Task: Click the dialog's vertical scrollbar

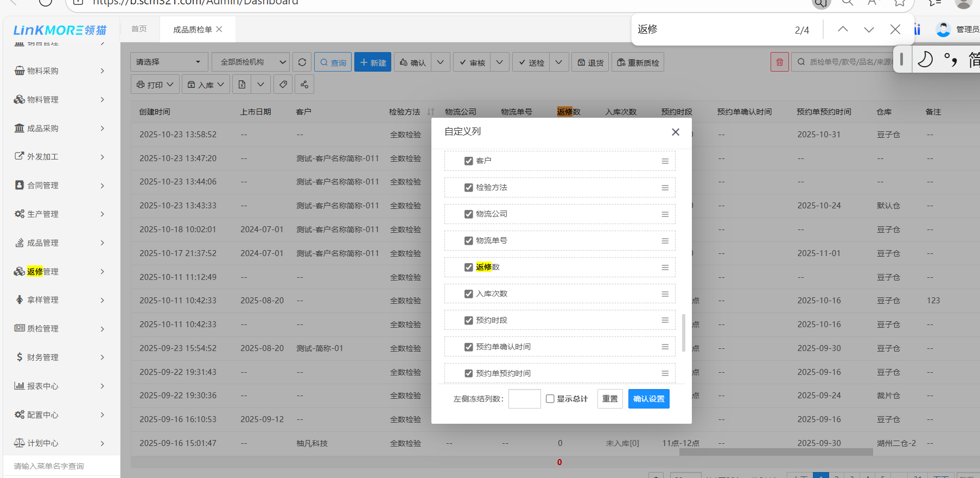Action: point(683,332)
